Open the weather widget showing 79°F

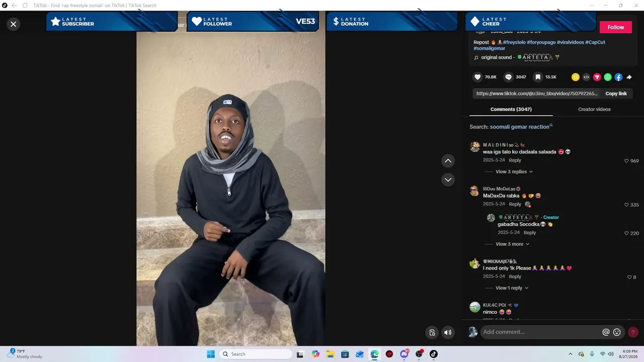coord(25,354)
